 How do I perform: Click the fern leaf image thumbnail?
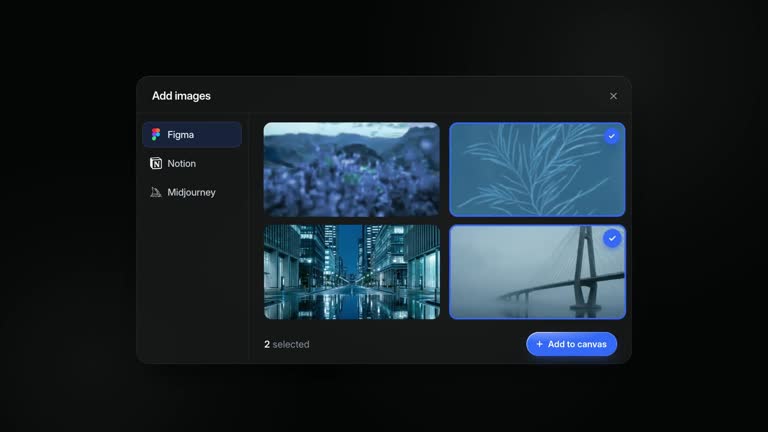(x=537, y=169)
